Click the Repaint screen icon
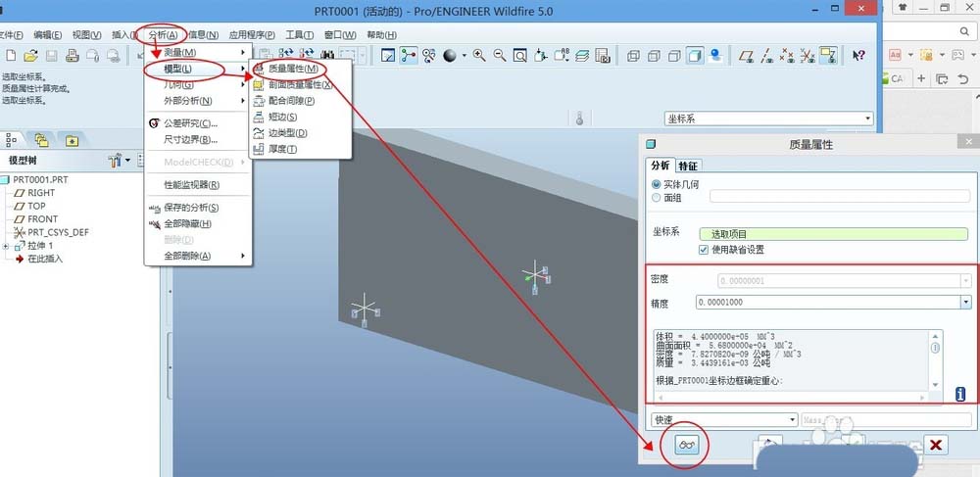The width and height of the screenshot is (980, 477). (x=387, y=56)
